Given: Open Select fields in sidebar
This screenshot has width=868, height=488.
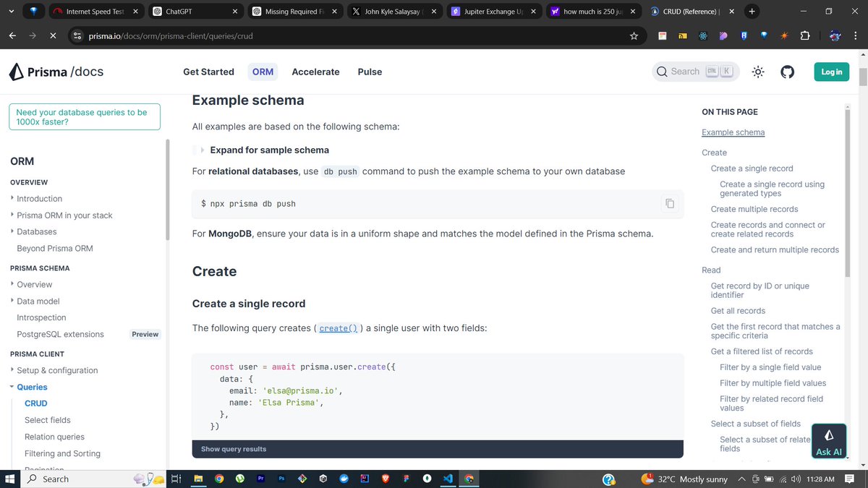Looking at the screenshot, I should pyautogui.click(x=48, y=420).
